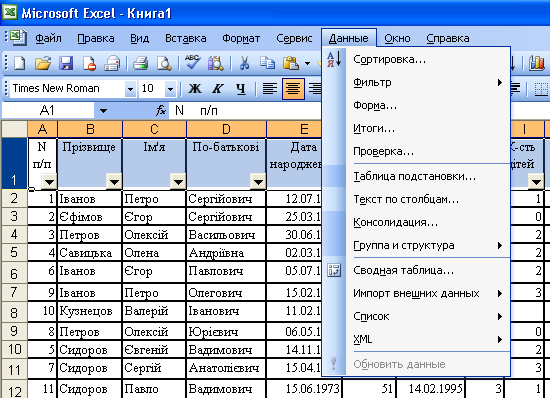Toggle the highlighted Center alignment button

pyautogui.click(x=293, y=88)
